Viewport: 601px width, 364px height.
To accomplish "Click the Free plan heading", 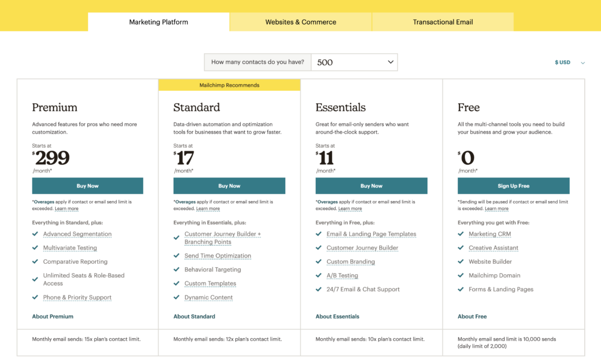I will (468, 107).
